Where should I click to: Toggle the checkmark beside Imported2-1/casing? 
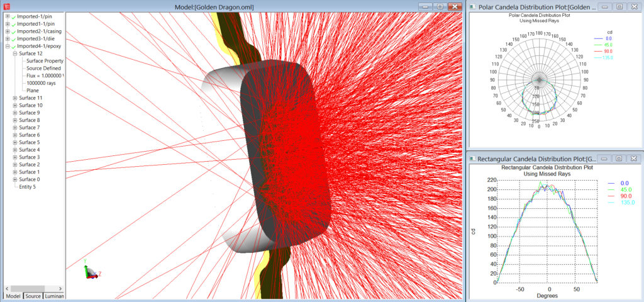pyautogui.click(x=13, y=31)
